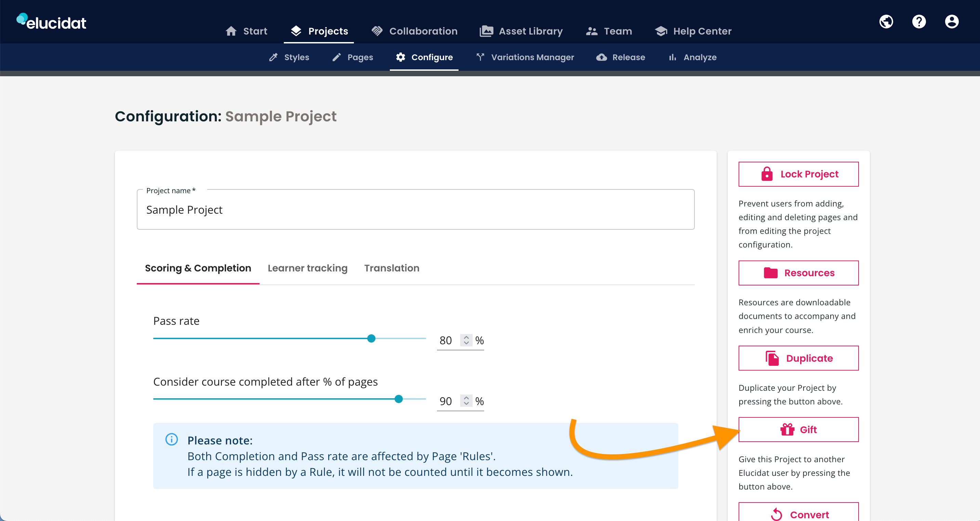Click the Resources button
This screenshot has height=521, width=980.
point(798,273)
